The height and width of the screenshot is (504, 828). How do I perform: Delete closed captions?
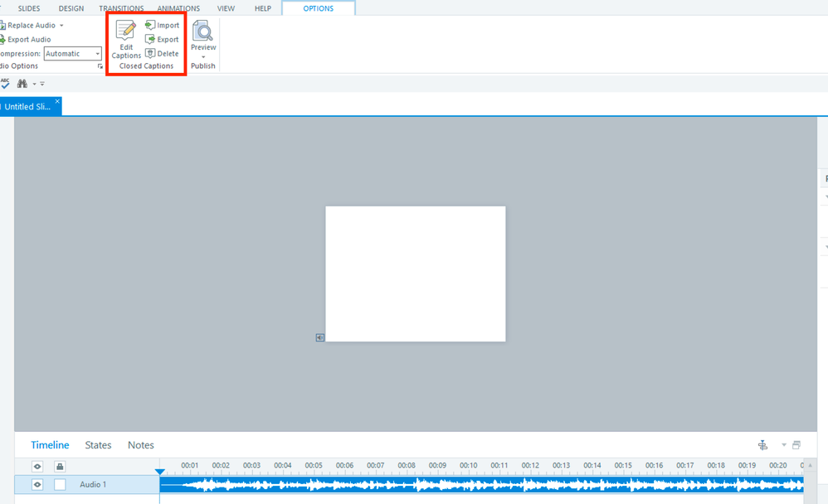click(x=163, y=53)
